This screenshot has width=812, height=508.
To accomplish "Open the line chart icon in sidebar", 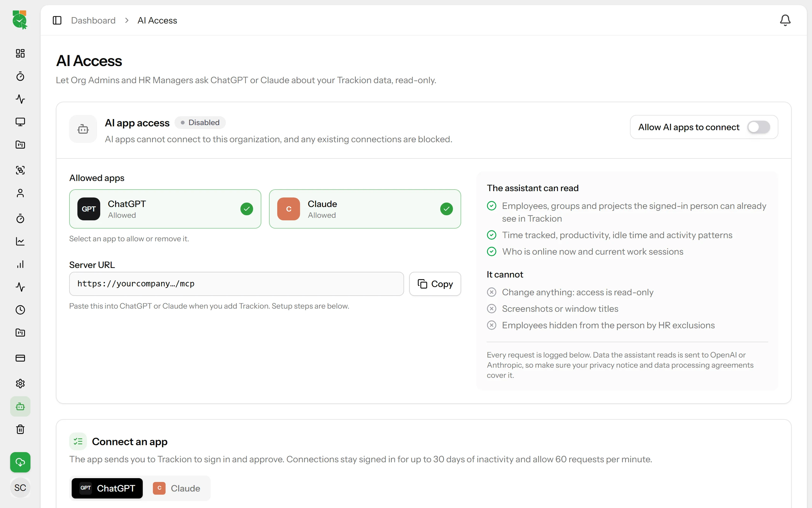I will (20, 242).
